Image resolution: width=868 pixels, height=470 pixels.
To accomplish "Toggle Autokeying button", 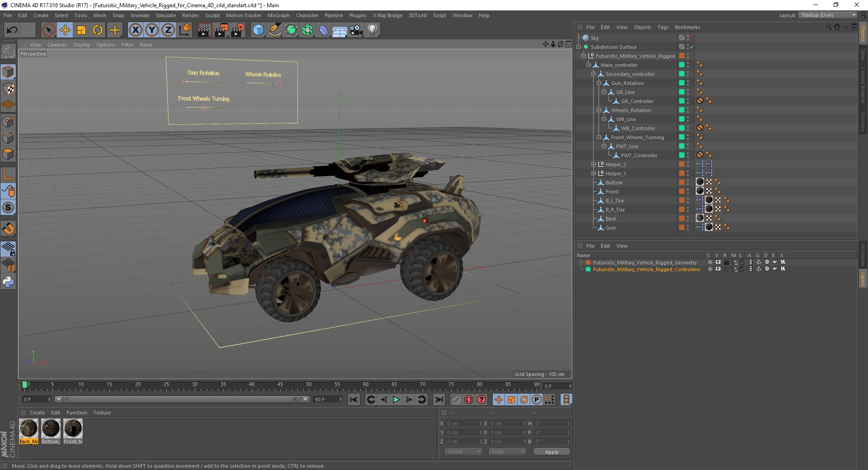I will coord(469,399).
